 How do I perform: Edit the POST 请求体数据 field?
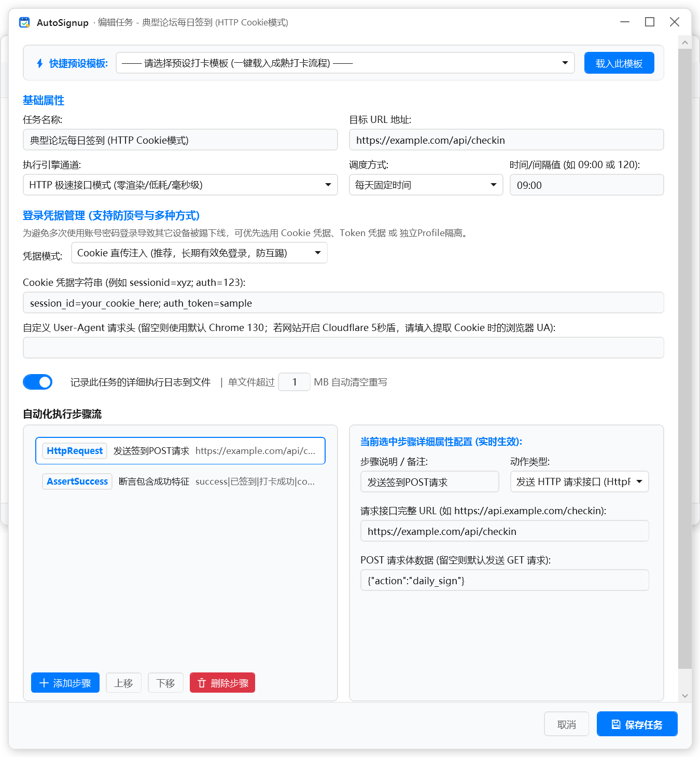tap(505, 580)
